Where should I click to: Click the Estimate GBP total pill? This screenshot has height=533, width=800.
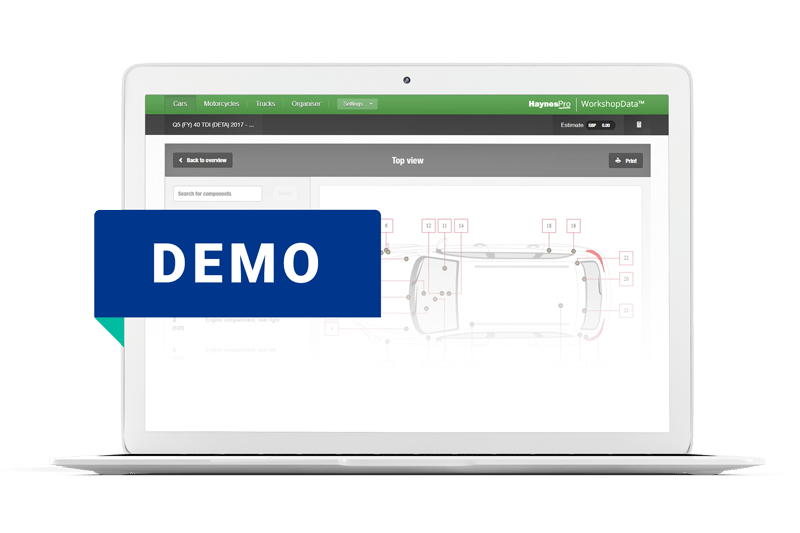coord(600,125)
